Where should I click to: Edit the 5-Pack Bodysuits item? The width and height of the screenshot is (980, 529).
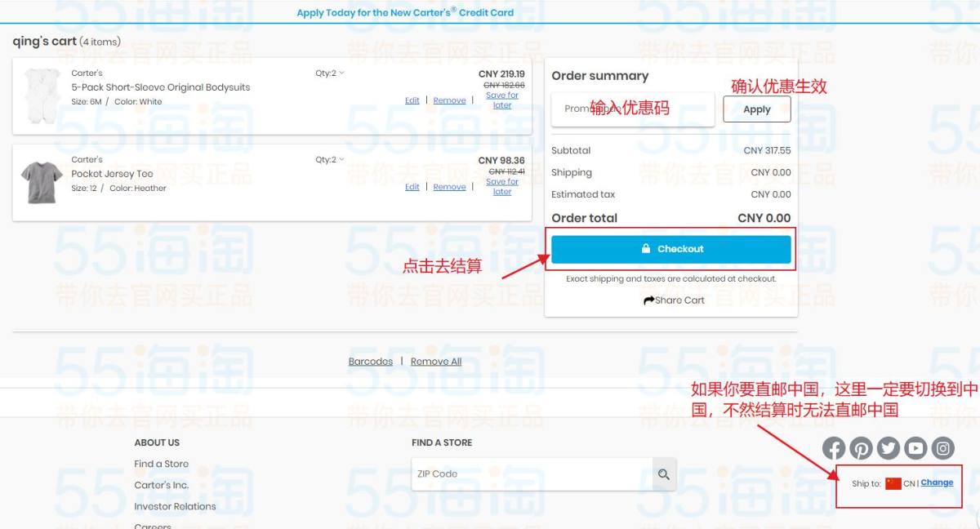[x=412, y=100]
